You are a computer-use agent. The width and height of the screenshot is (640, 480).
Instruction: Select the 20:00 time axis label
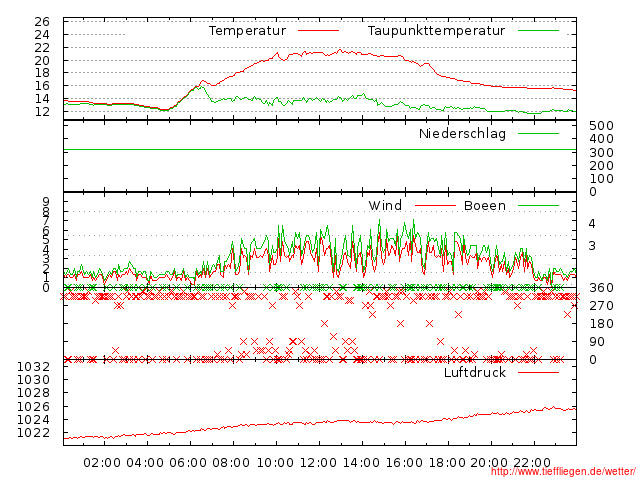click(x=489, y=463)
